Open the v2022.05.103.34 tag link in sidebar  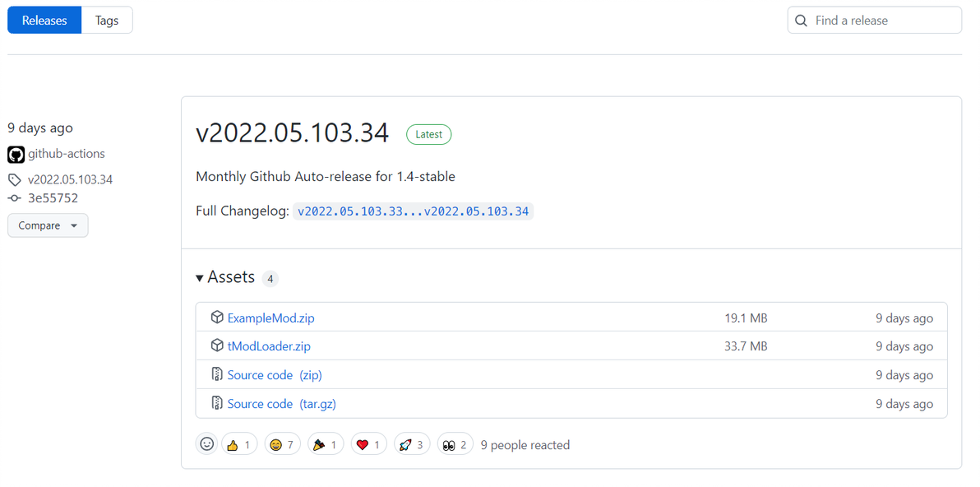(x=70, y=180)
